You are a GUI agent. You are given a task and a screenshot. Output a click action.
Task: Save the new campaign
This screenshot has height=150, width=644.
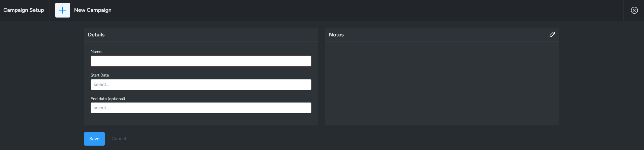pyautogui.click(x=94, y=139)
